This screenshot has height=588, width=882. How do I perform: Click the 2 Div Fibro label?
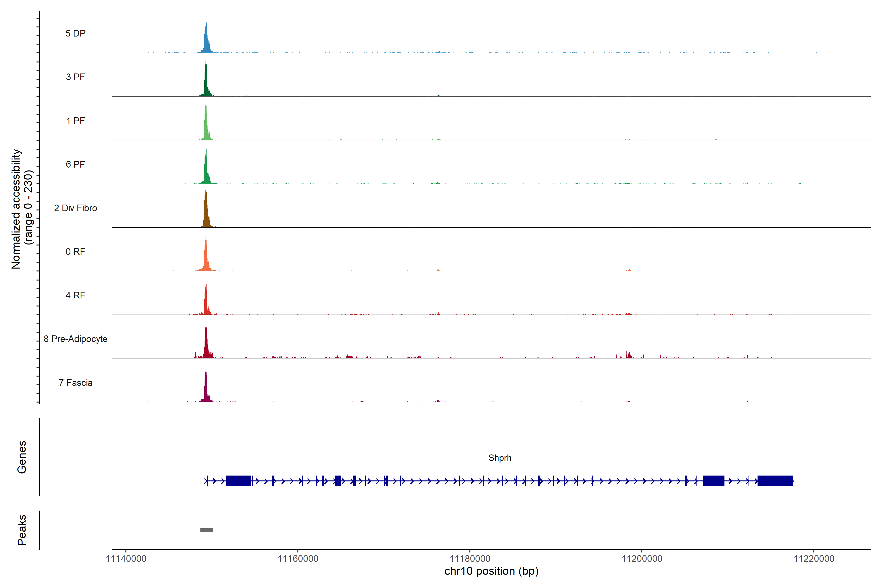(x=75, y=208)
